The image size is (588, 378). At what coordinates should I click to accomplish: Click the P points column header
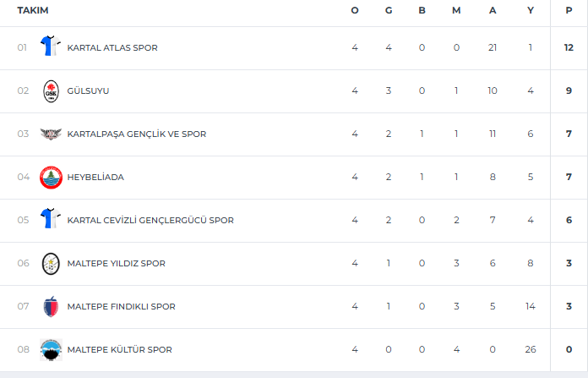point(569,10)
